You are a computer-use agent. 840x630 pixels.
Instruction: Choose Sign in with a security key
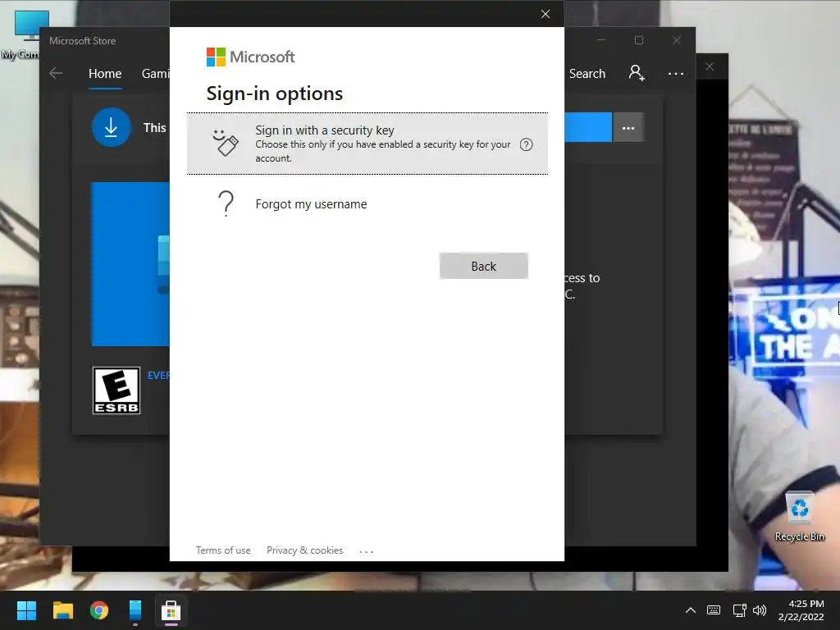367,144
